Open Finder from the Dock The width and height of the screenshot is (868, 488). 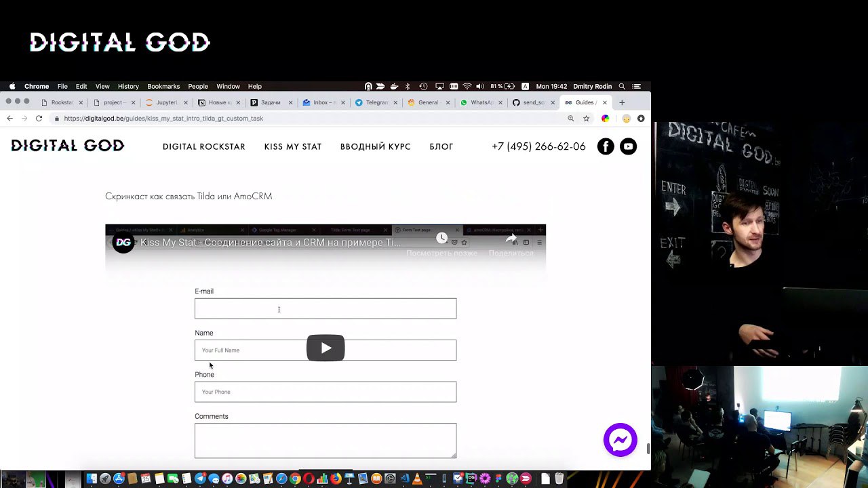[92, 479]
